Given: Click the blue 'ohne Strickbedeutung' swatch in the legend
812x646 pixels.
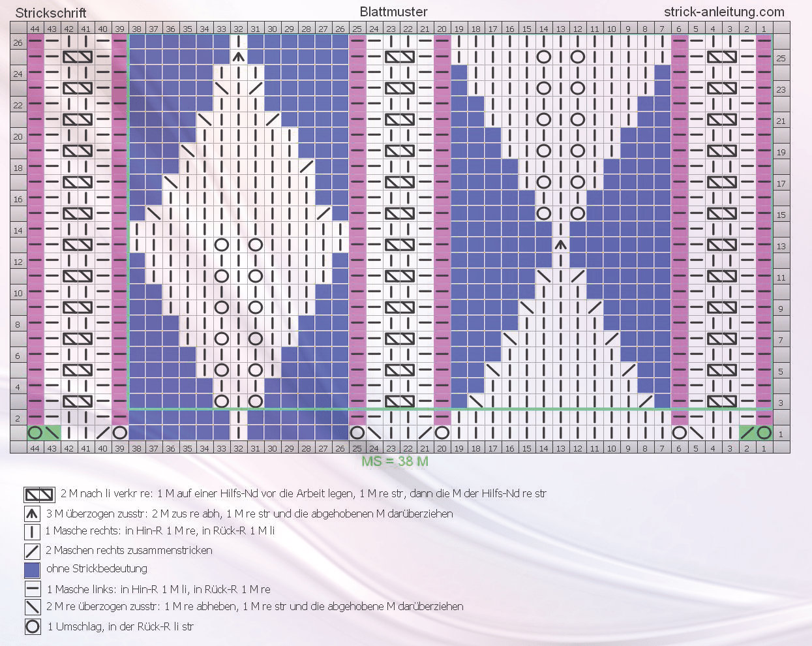Looking at the screenshot, I should 33,569.
